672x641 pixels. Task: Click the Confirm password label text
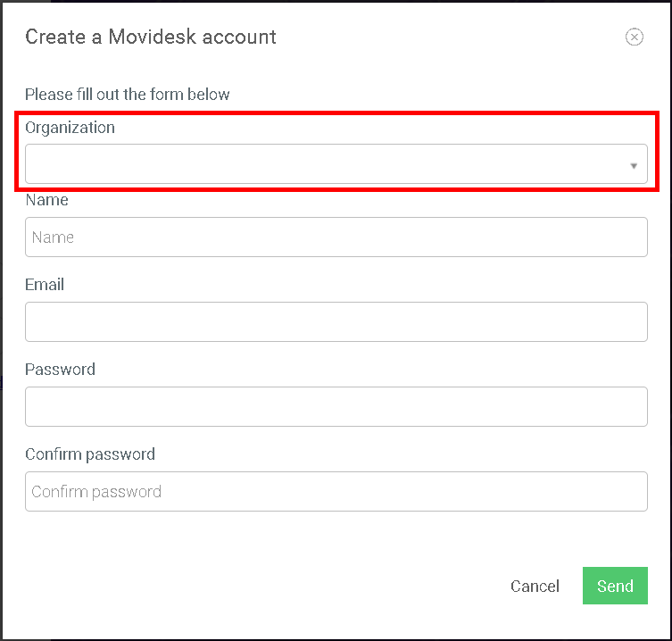90,454
